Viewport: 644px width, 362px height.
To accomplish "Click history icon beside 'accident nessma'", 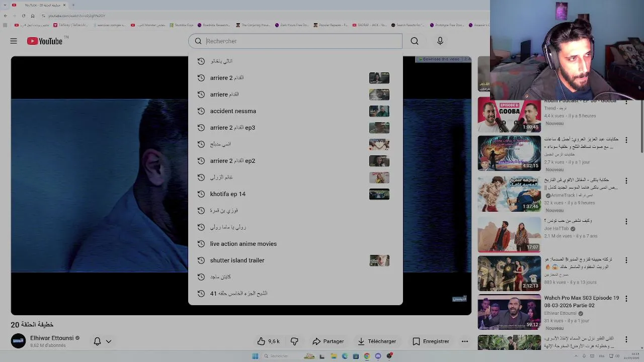I will 201,111.
